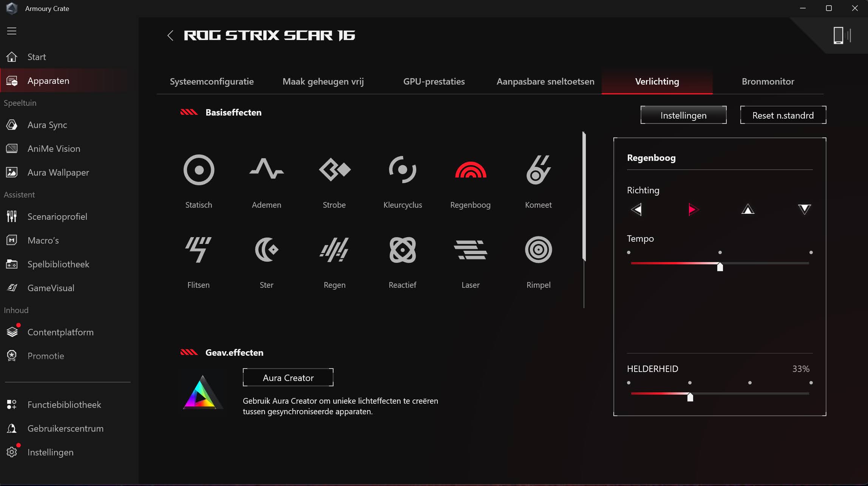
Task: Choose the Regen lighting effect
Action: pos(335,250)
